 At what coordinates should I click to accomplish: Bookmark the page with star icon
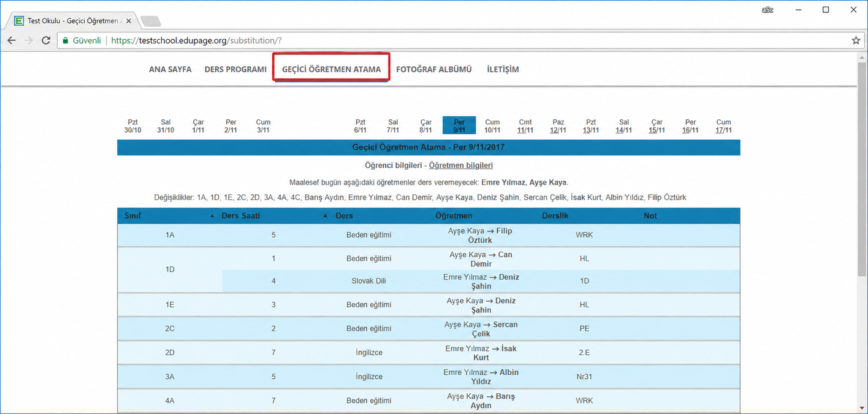point(856,40)
